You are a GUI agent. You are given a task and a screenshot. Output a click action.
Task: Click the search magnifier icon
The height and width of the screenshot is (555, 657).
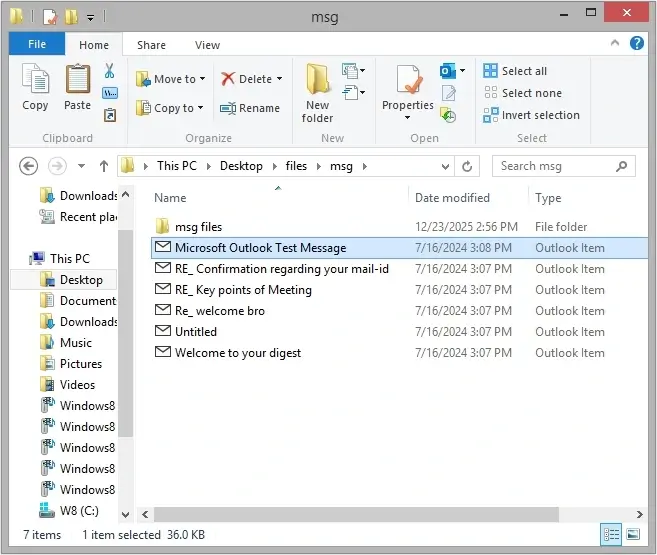[x=622, y=166]
